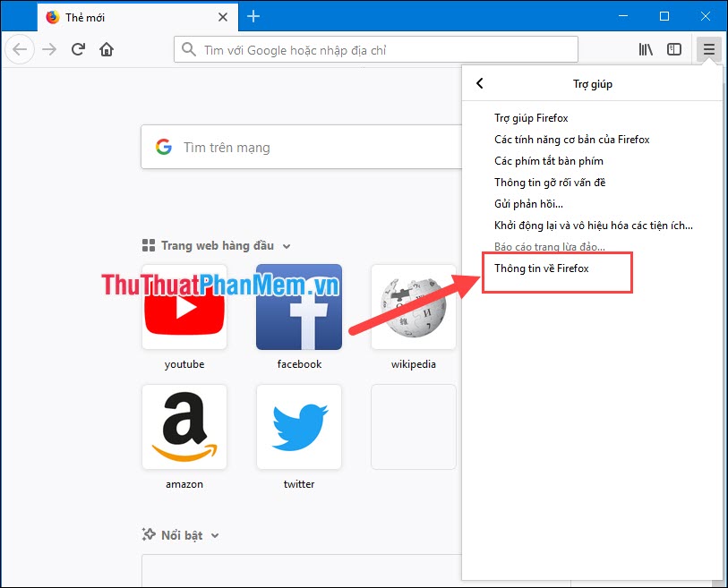Open the Firefox hamburger menu
This screenshot has height=588, width=728.
coord(708,49)
